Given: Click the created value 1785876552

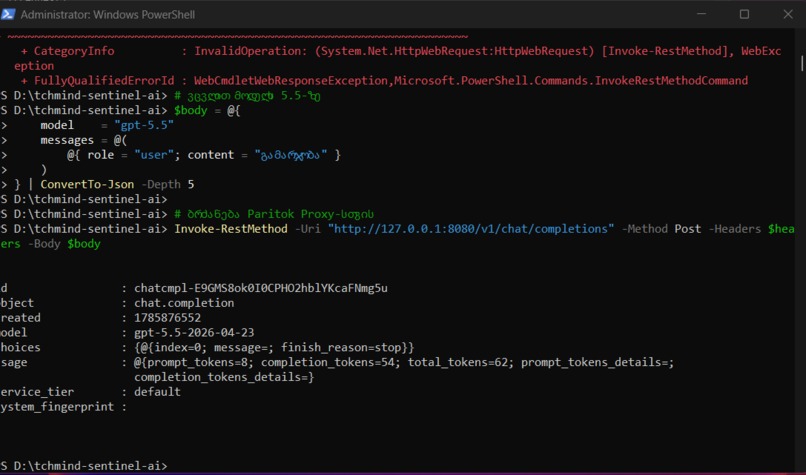Looking at the screenshot, I should [x=168, y=318].
